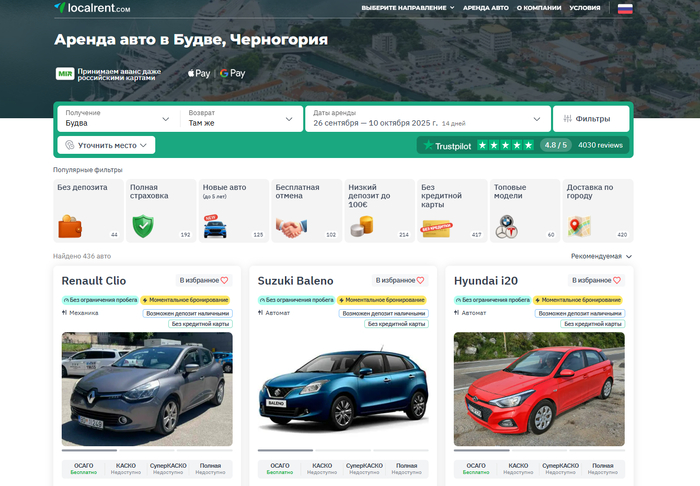700x486 pixels.
Task: Click the 'Получение' Будва pickup field
Action: click(117, 119)
